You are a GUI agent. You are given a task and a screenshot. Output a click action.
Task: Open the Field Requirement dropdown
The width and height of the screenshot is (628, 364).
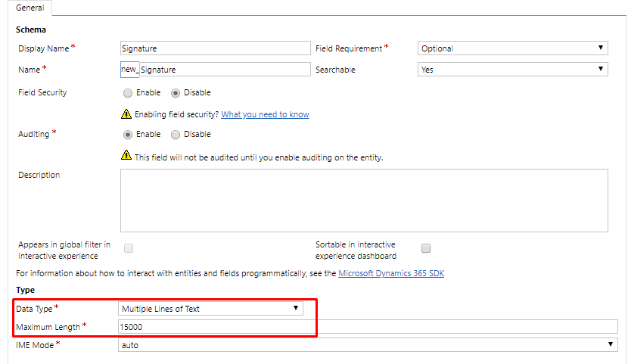[513, 48]
